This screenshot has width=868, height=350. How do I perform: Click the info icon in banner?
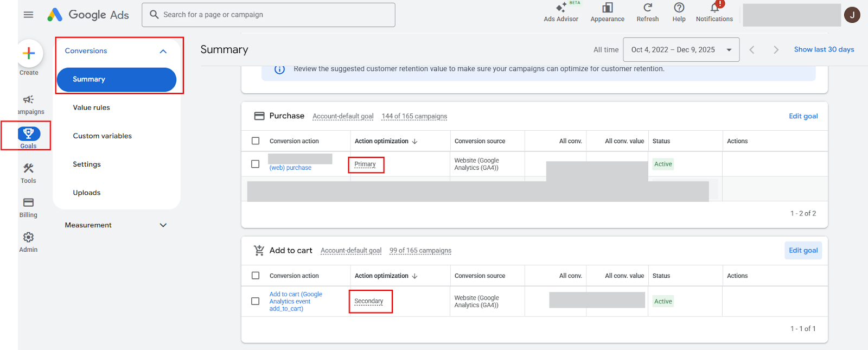click(279, 69)
